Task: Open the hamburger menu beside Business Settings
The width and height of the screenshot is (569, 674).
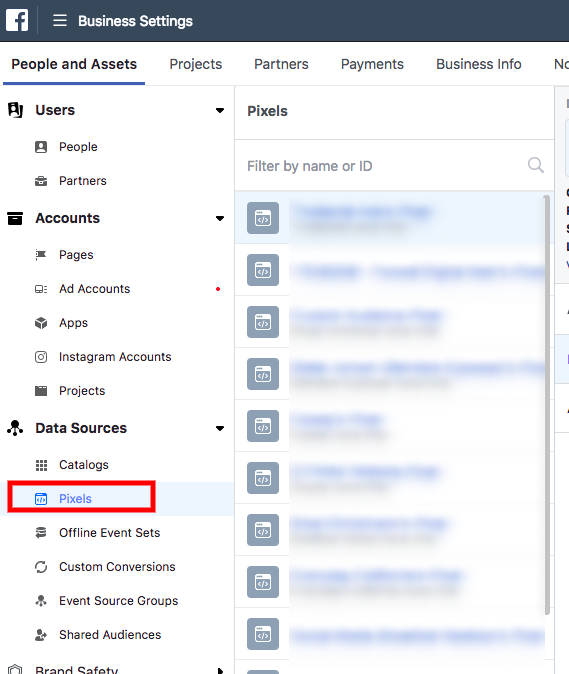Action: 60,20
